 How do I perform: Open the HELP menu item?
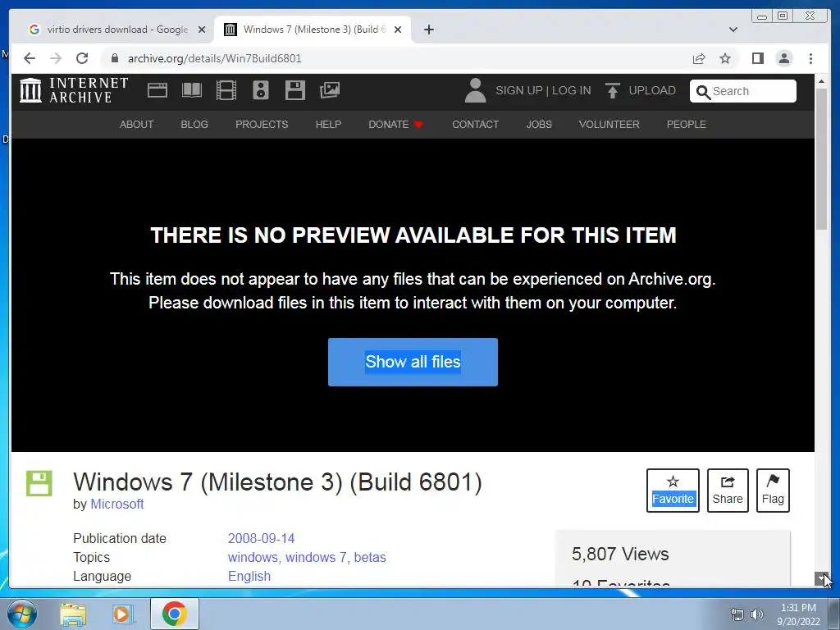[x=328, y=125]
